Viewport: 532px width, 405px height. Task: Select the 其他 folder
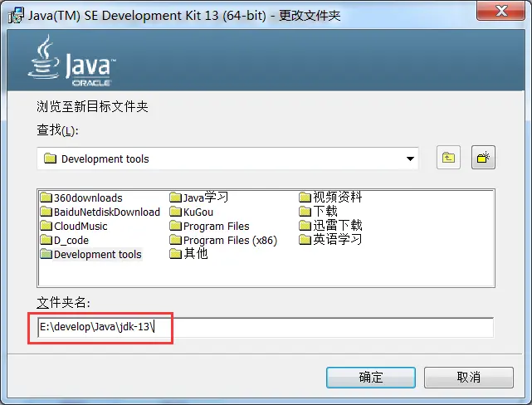click(188, 254)
